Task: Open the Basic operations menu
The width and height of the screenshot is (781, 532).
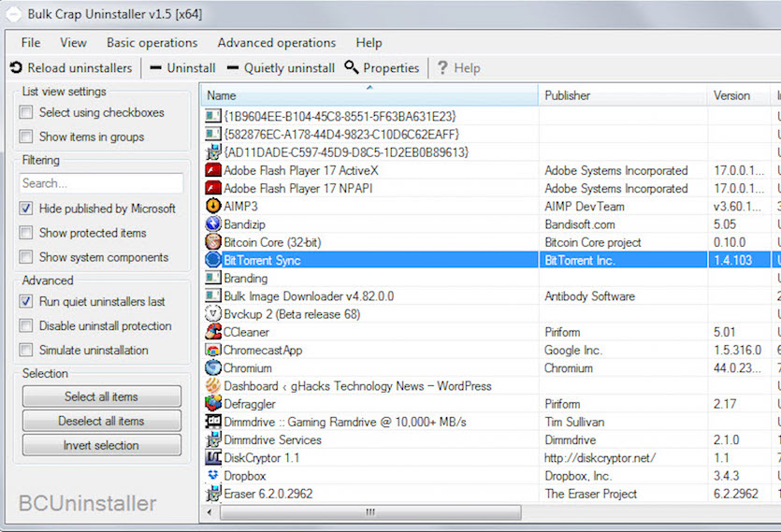Action: coord(152,43)
